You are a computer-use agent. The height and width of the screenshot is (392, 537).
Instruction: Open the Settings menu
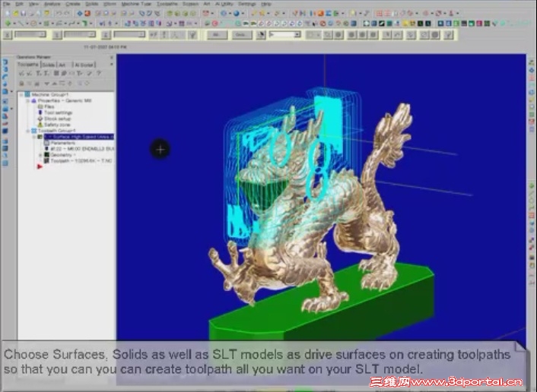247,4
